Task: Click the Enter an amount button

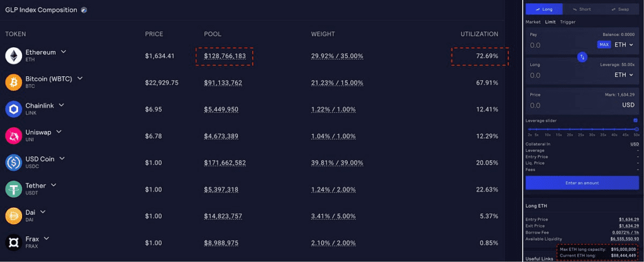Action: pos(582,183)
